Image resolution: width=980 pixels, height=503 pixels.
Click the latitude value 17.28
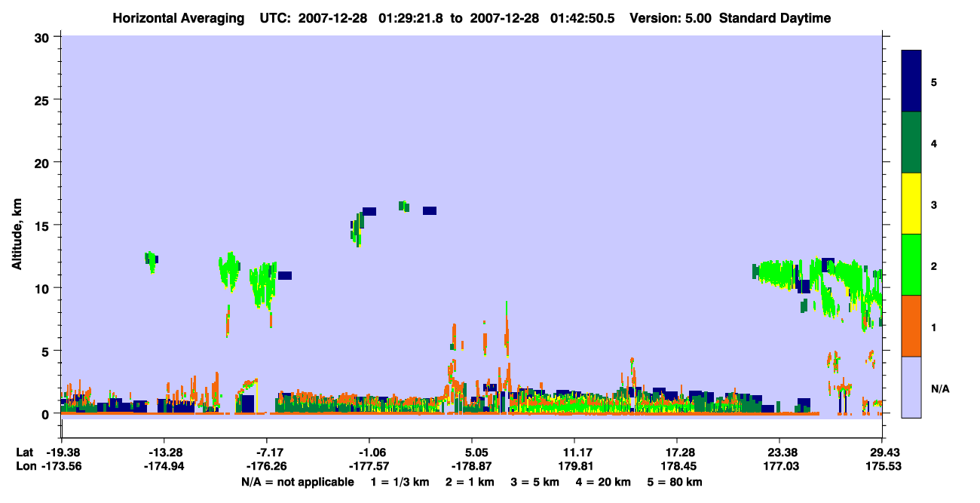(x=677, y=452)
